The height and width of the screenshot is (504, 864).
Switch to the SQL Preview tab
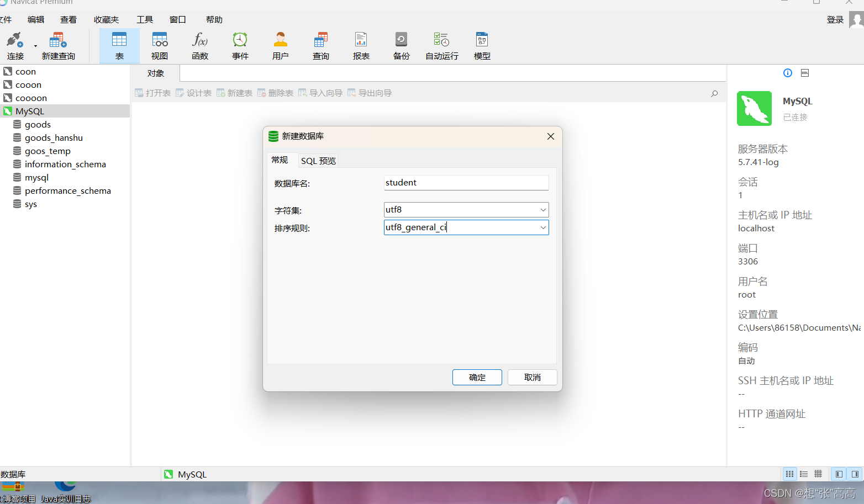tap(318, 161)
